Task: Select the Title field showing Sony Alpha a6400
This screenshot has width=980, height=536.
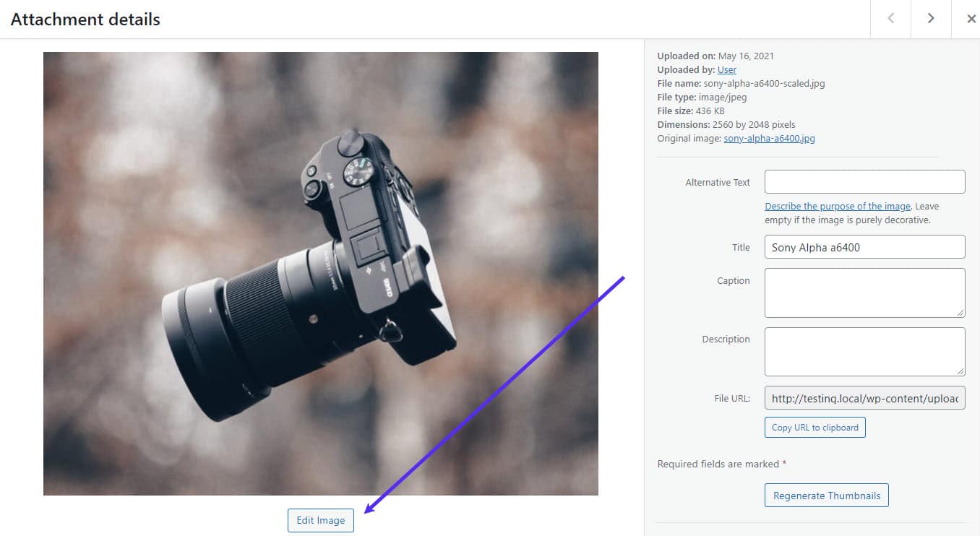Action: [864, 246]
